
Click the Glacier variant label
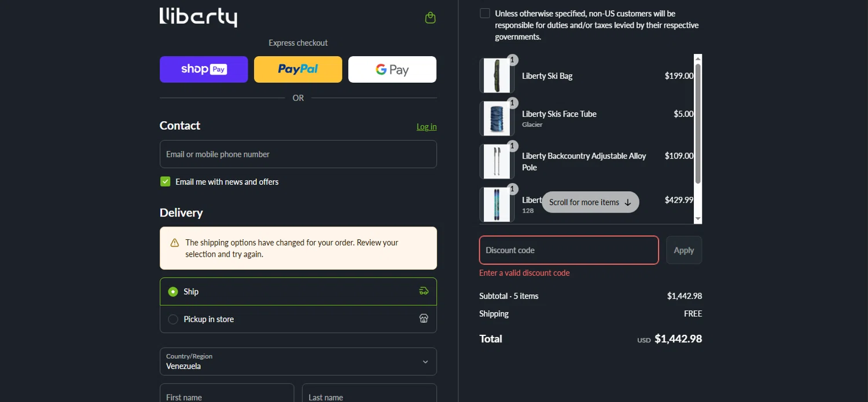tap(532, 125)
